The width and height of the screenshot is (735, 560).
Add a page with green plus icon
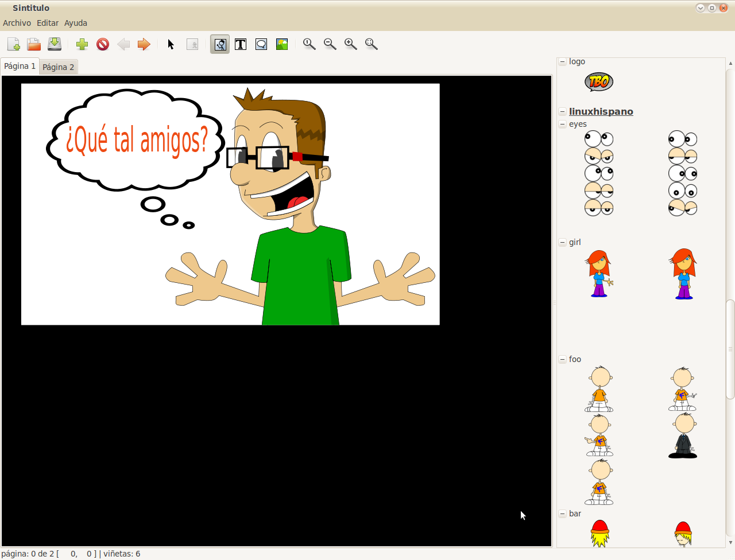(x=82, y=44)
